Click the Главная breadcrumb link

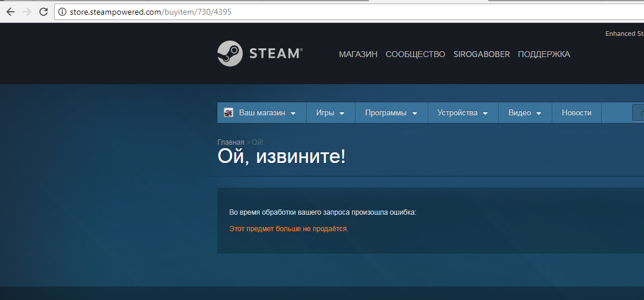231,142
